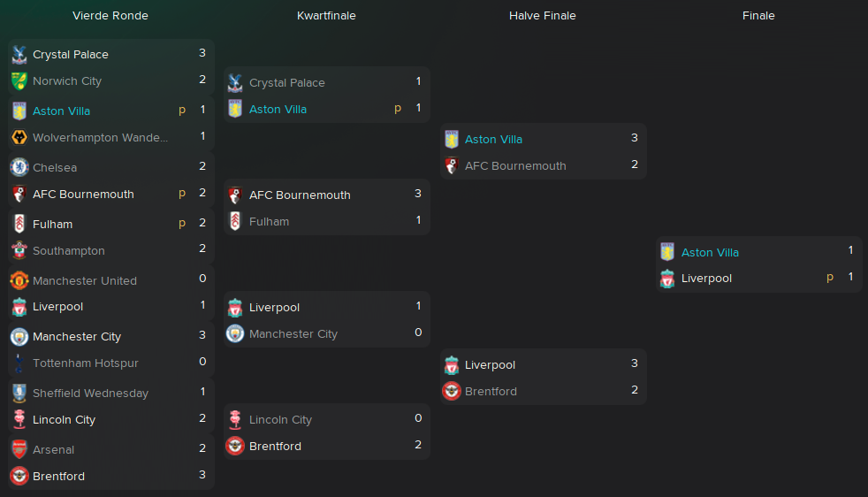Click the Arsenal club crest
Viewport: 868px width, 497px height.
tap(19, 449)
